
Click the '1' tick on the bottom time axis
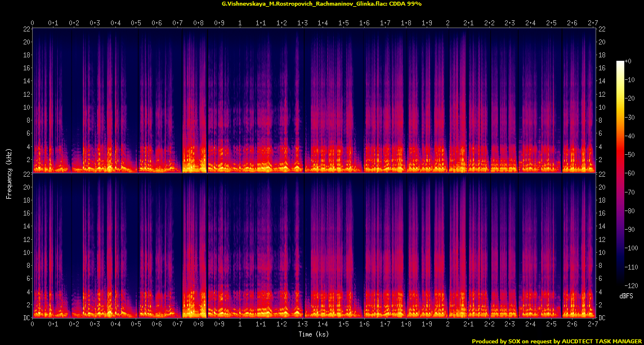coord(240,325)
